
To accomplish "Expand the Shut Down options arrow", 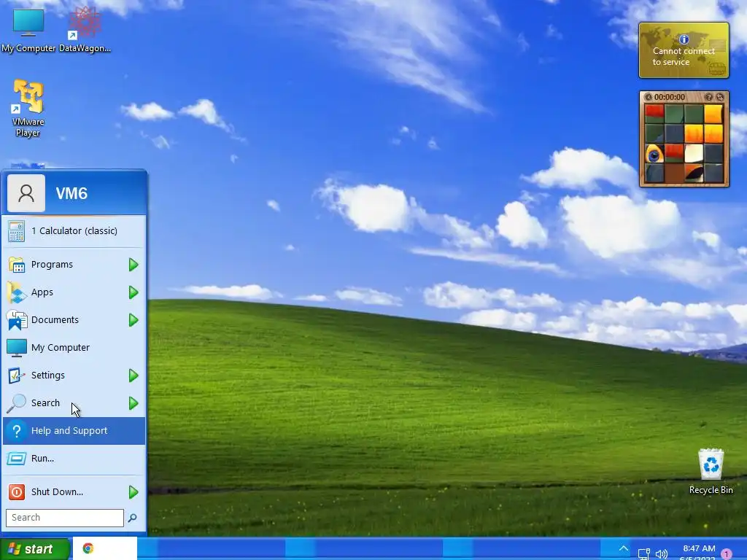I will point(133,492).
